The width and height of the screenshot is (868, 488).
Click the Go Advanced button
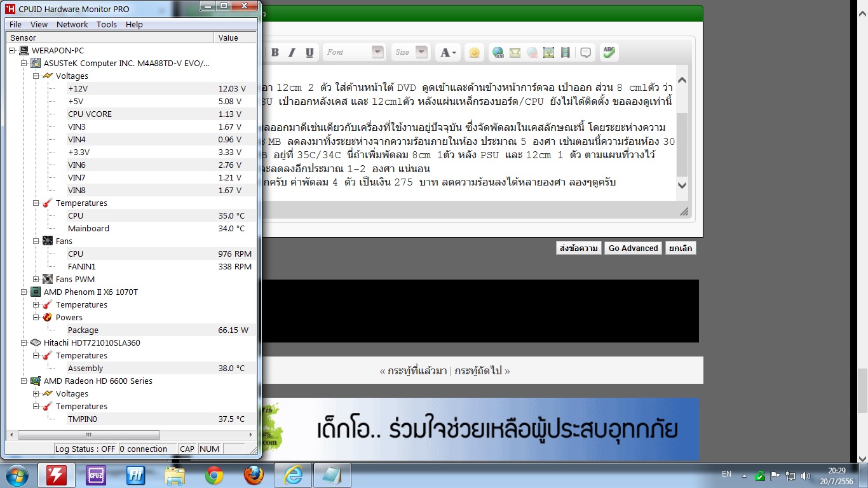tap(633, 248)
